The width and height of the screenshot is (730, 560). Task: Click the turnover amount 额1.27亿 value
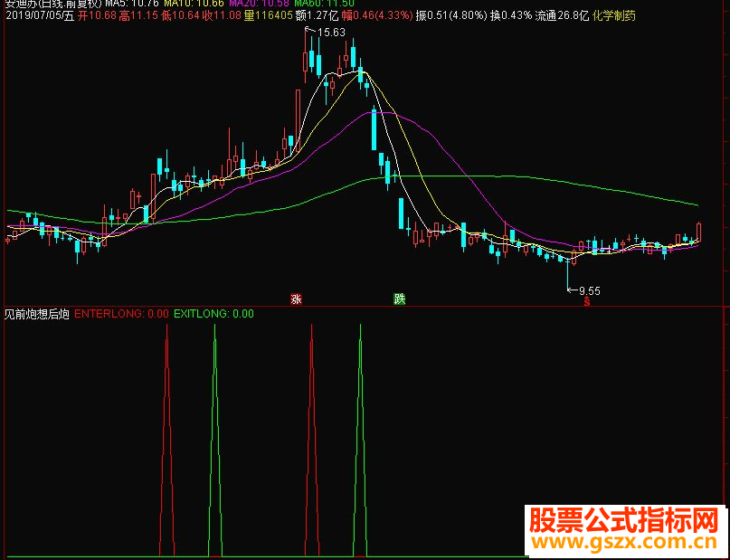click(x=317, y=16)
